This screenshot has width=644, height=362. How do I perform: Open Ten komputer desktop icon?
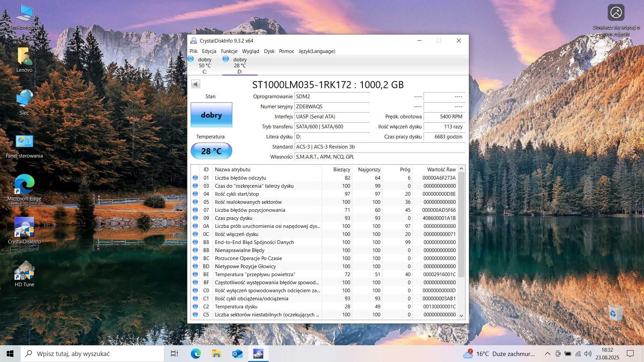pyautogui.click(x=24, y=17)
